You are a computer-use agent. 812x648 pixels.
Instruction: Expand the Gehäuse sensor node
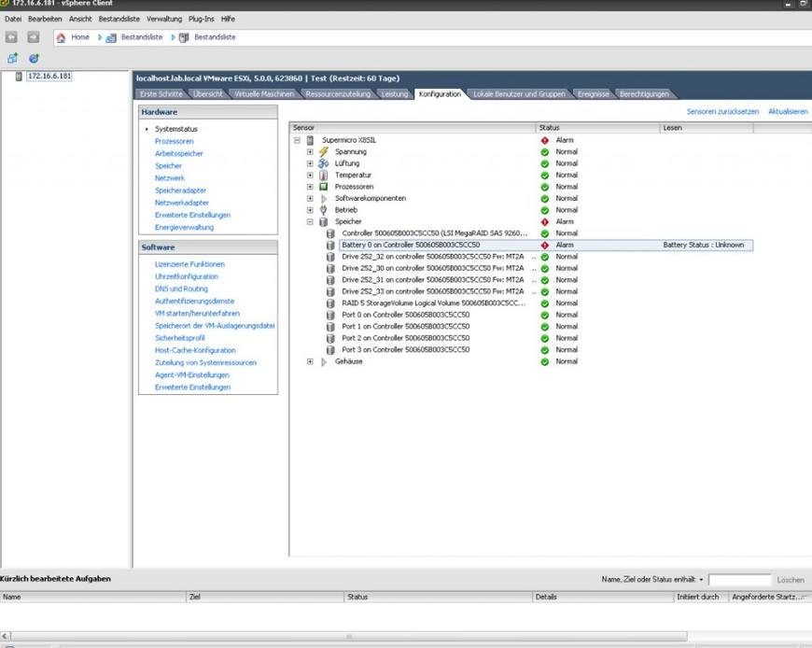310,361
